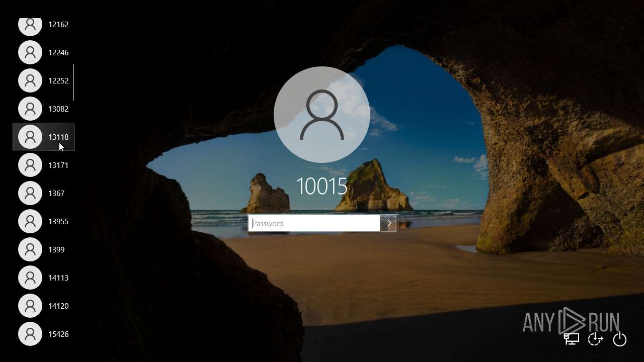Image resolution: width=644 pixels, height=362 pixels.
Task: Click the avatar icon for user 13118
Action: click(x=30, y=137)
